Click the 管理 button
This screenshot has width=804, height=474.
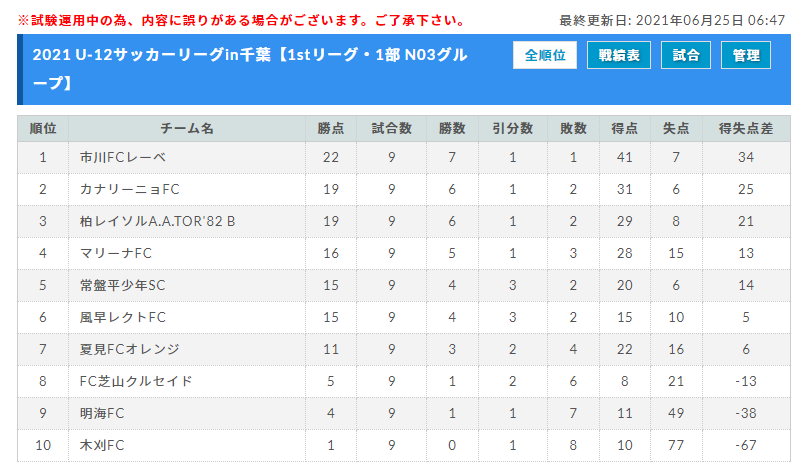click(x=746, y=55)
